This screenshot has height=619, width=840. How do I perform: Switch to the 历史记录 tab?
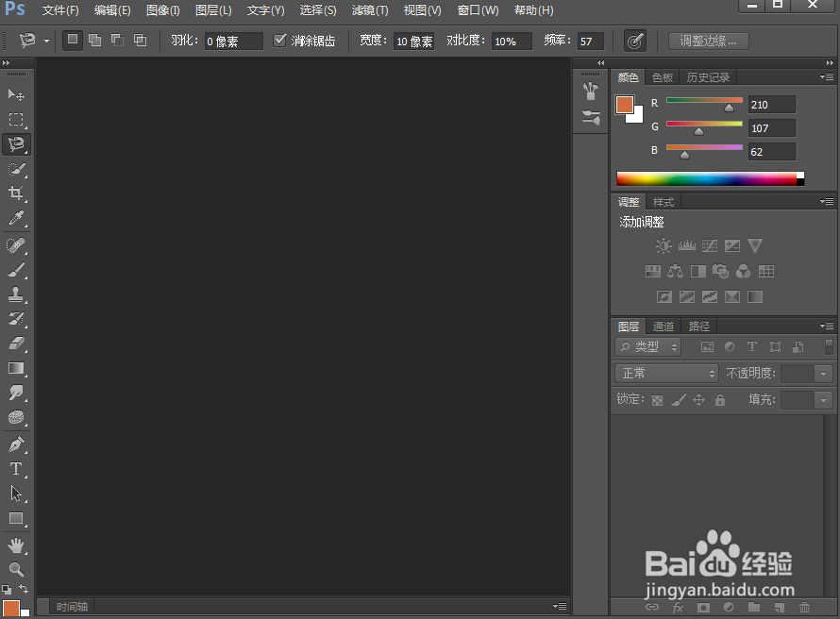708,77
